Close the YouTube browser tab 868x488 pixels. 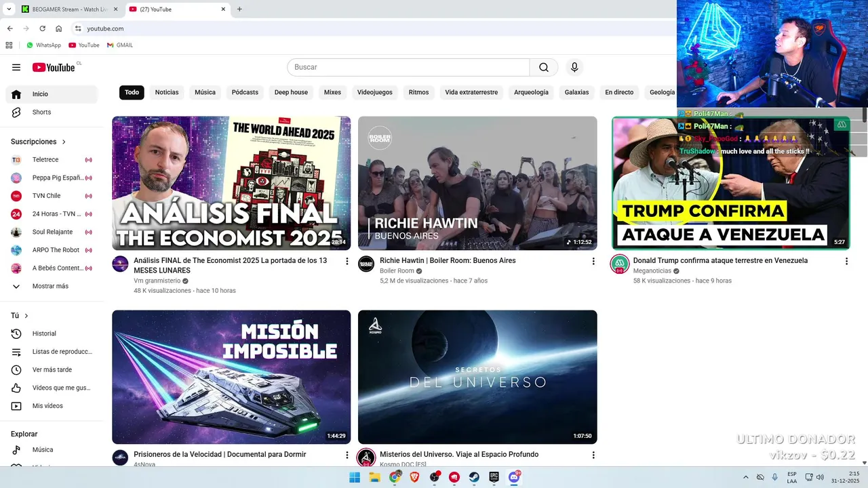pos(223,9)
